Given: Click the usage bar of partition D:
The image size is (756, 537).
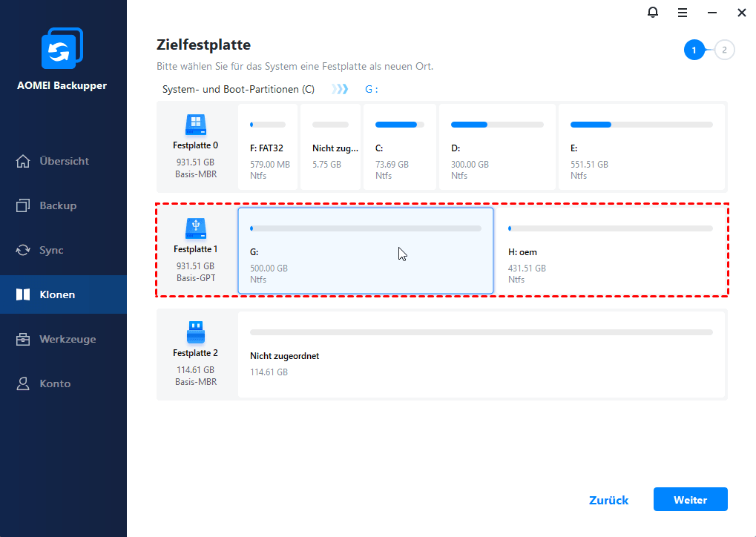Looking at the screenshot, I should point(497,125).
